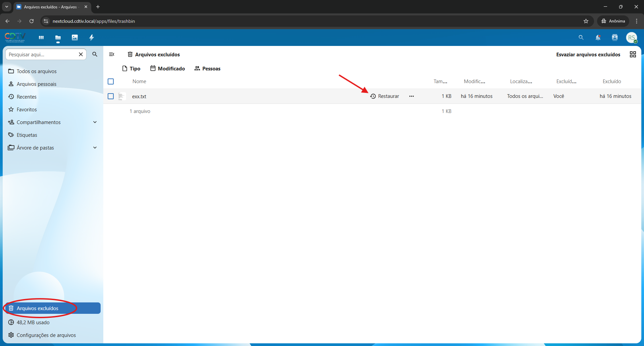Screen dimensions: 644x346
Task: Collapse the navigation sidebar toggle icon
Action: [112, 54]
